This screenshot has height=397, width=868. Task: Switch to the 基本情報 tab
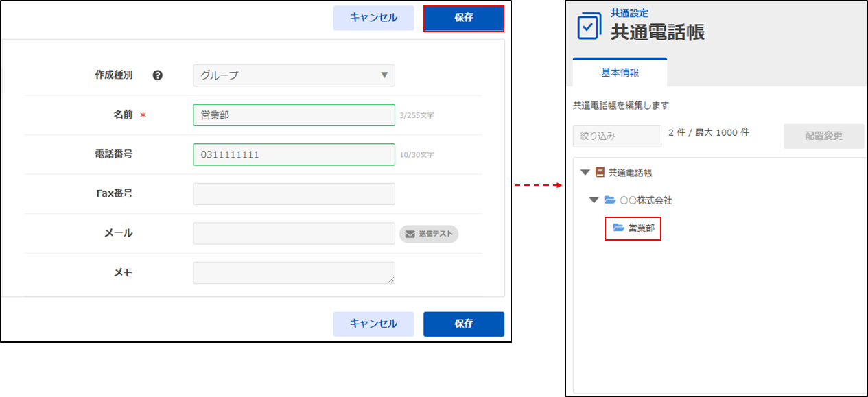pos(620,73)
